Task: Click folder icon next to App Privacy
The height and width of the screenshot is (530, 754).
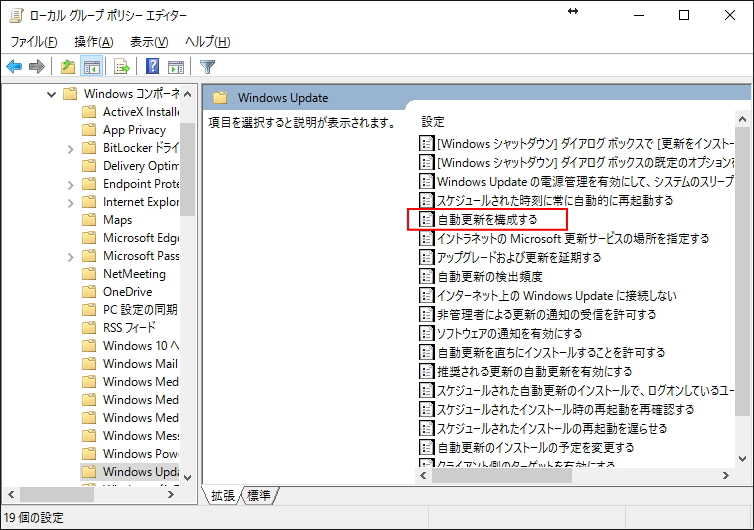Action: tap(89, 130)
